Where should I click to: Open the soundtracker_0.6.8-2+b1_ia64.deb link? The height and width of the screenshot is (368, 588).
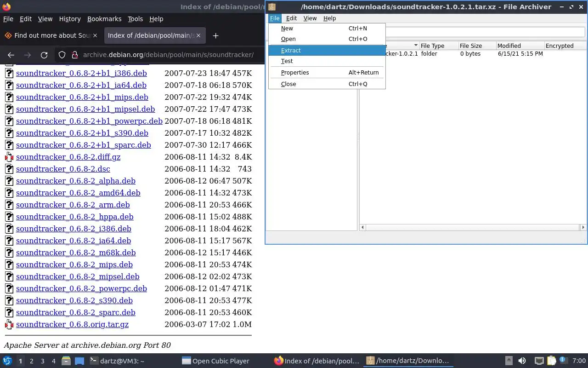[x=81, y=85]
